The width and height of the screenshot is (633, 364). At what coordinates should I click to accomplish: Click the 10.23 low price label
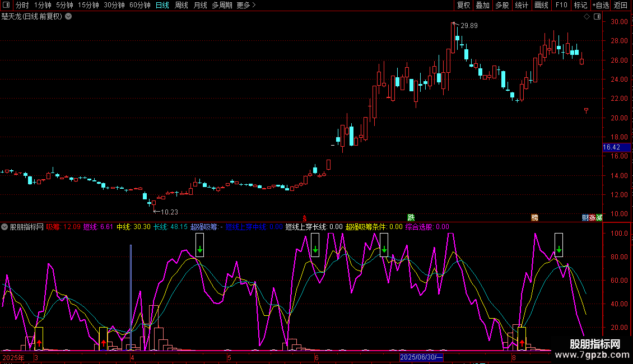[x=169, y=212]
